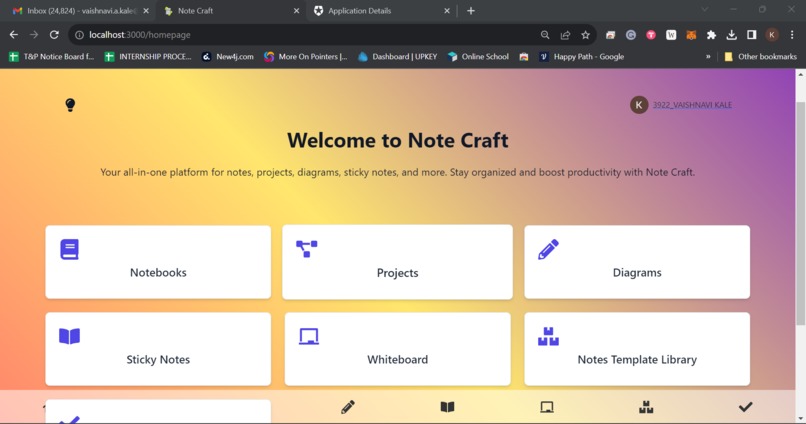This screenshot has height=424, width=806.
Task: Open the Online School bookmark
Action: [479, 57]
